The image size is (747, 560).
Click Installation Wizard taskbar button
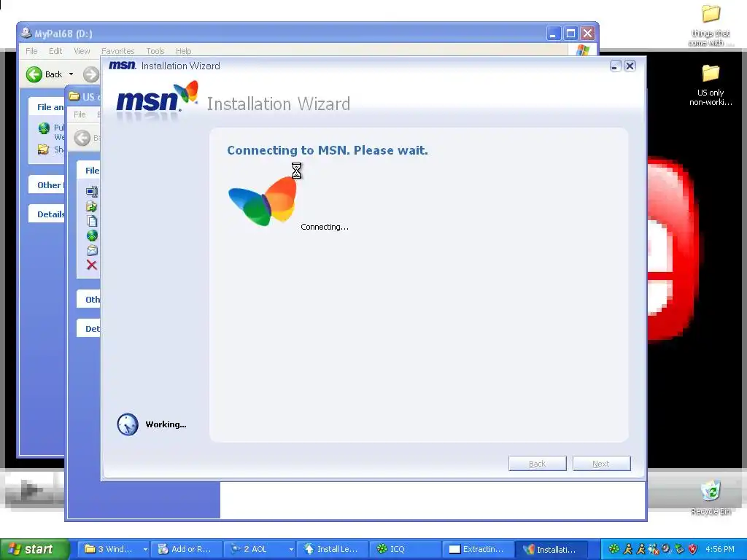click(x=551, y=549)
